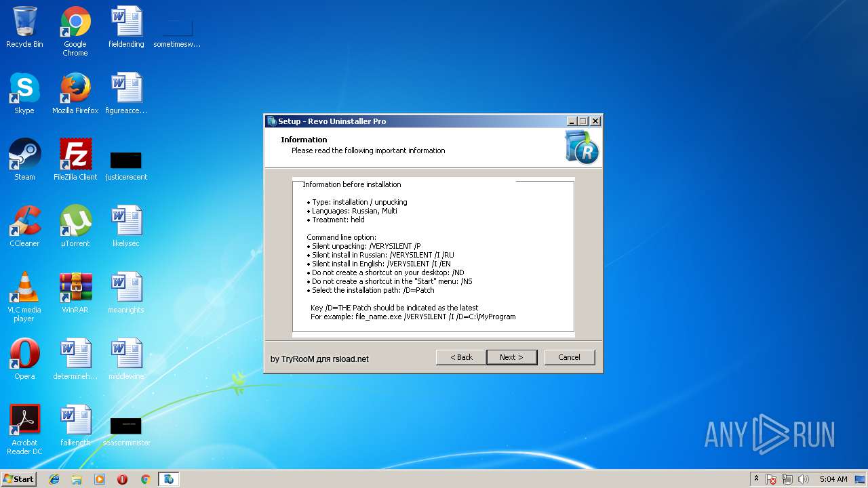Screen dimensions: 868x488
Task: Click the 'Information before installation' label
Action: click(x=351, y=184)
